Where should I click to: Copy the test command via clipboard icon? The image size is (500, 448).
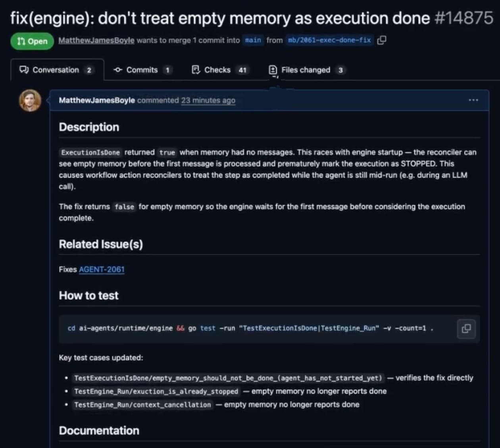(466, 329)
